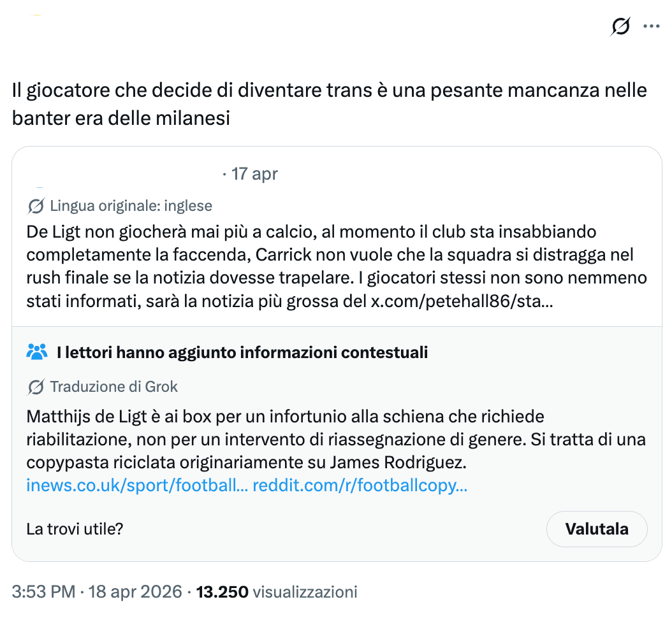Click the community notes people icon

[38, 352]
